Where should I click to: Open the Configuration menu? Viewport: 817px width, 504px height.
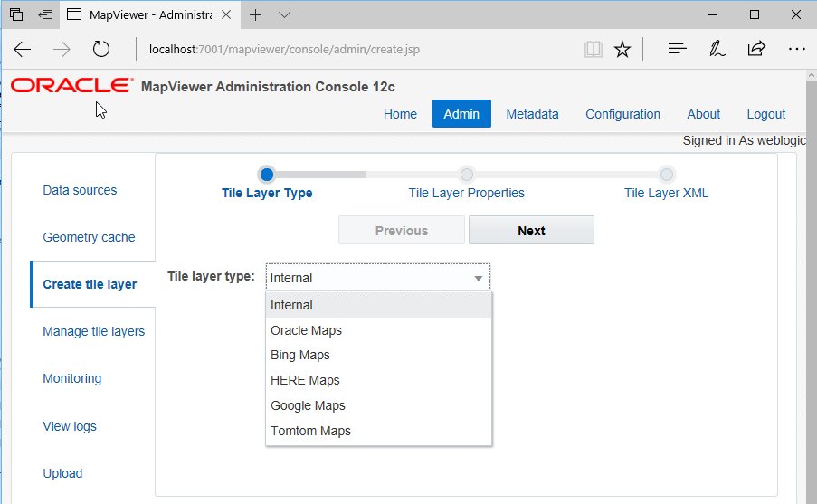click(622, 114)
